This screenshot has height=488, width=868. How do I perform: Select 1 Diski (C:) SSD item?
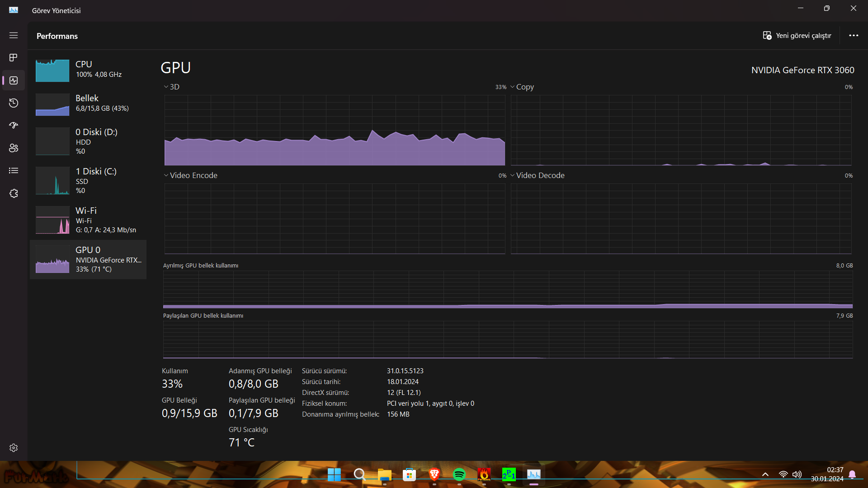tap(88, 180)
